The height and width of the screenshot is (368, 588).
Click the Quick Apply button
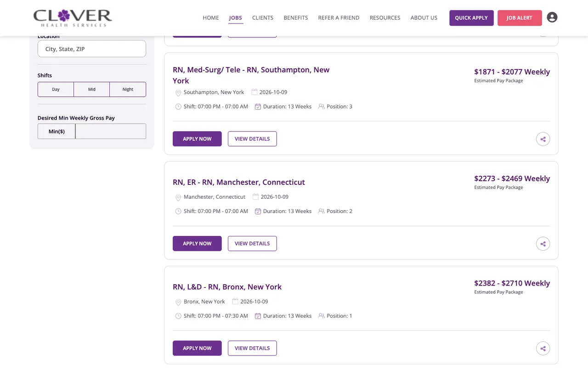[471, 18]
